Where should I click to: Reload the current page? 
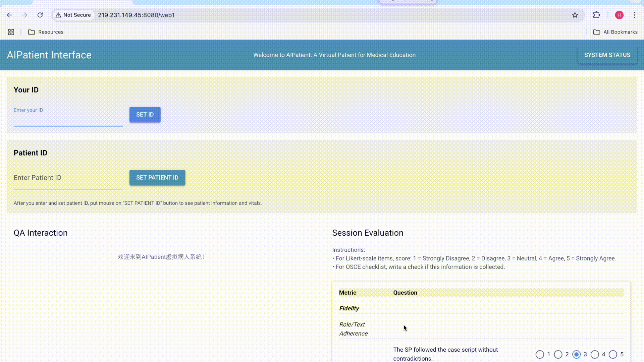pyautogui.click(x=40, y=15)
